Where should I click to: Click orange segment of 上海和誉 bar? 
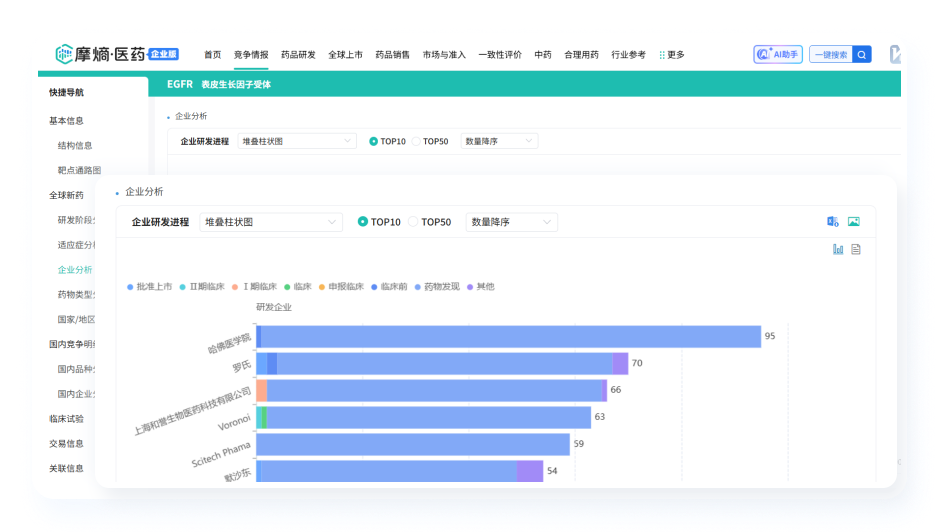(261, 390)
